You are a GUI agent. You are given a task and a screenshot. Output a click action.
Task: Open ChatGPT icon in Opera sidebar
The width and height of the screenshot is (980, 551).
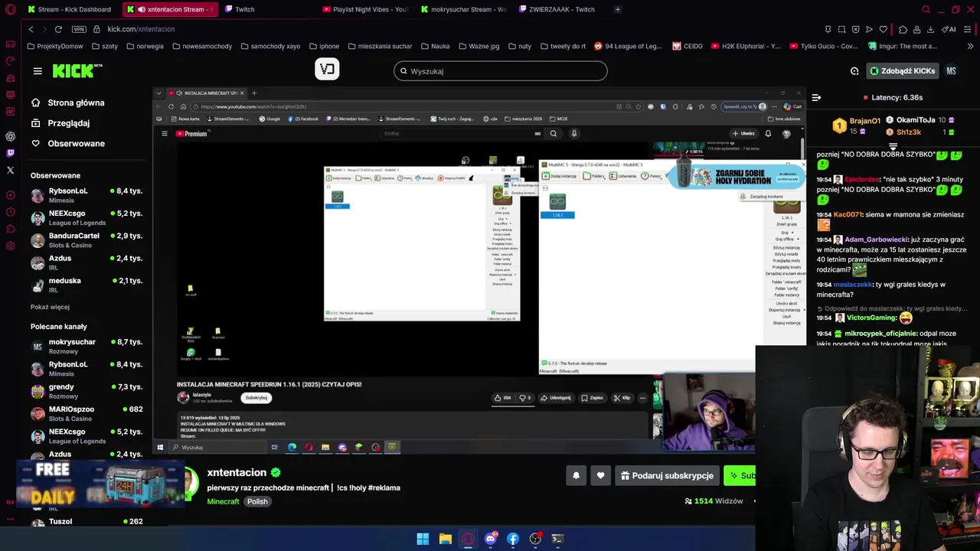(10, 136)
